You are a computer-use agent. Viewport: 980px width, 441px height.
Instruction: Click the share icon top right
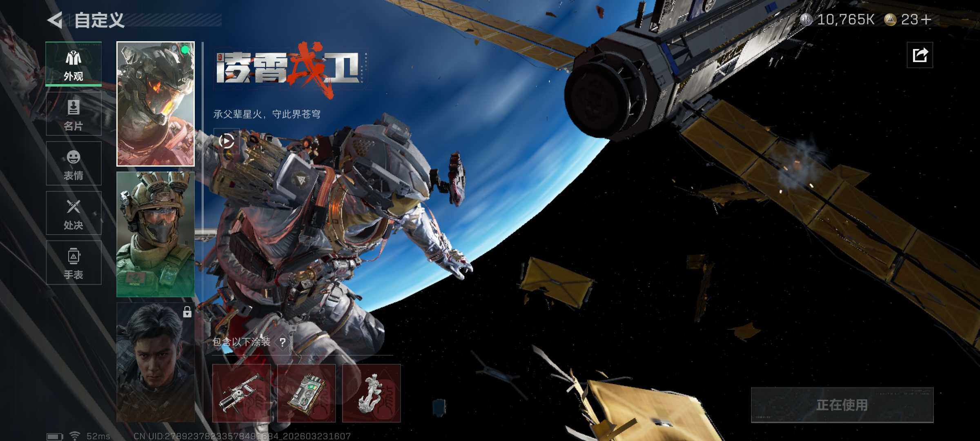(x=920, y=55)
